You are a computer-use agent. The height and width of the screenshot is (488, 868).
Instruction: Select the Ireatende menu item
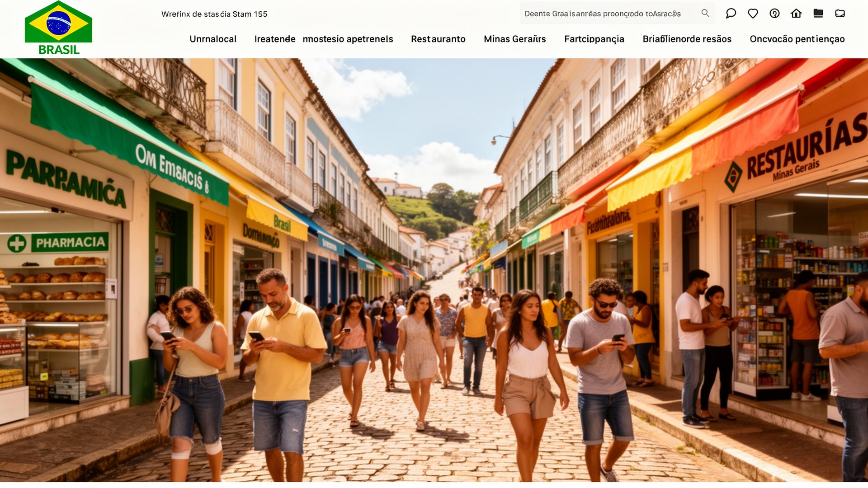click(x=275, y=39)
